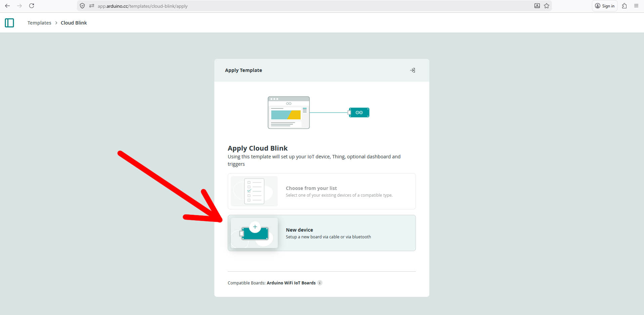Viewport: 644px width, 315px height.
Task: Open the browser extensions menu
Action: coord(624,6)
